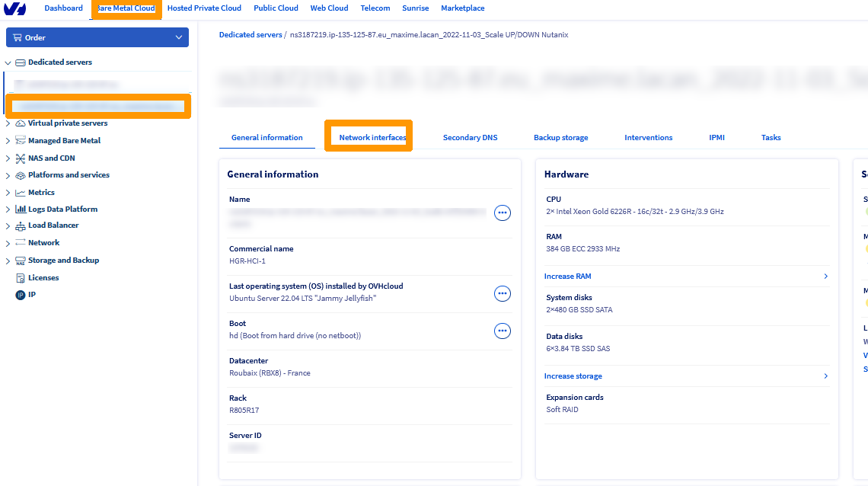Select Public Cloud in top navigation
Viewport: 868px width, 486px height.
[276, 8]
